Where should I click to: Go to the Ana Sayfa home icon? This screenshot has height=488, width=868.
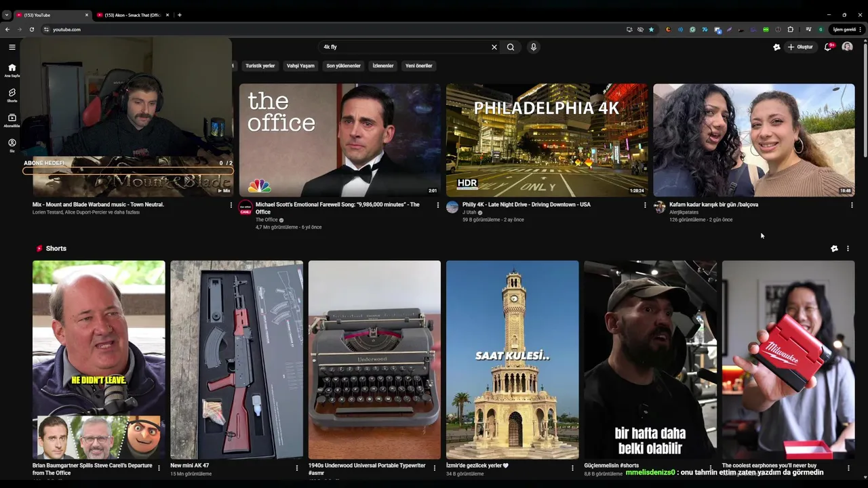click(12, 70)
